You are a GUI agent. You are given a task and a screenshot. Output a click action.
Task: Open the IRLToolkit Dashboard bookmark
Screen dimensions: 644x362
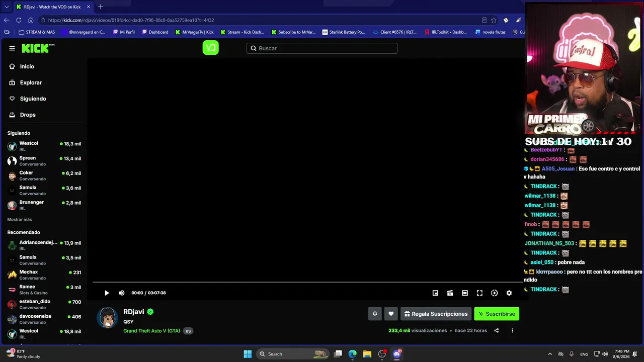(x=446, y=32)
